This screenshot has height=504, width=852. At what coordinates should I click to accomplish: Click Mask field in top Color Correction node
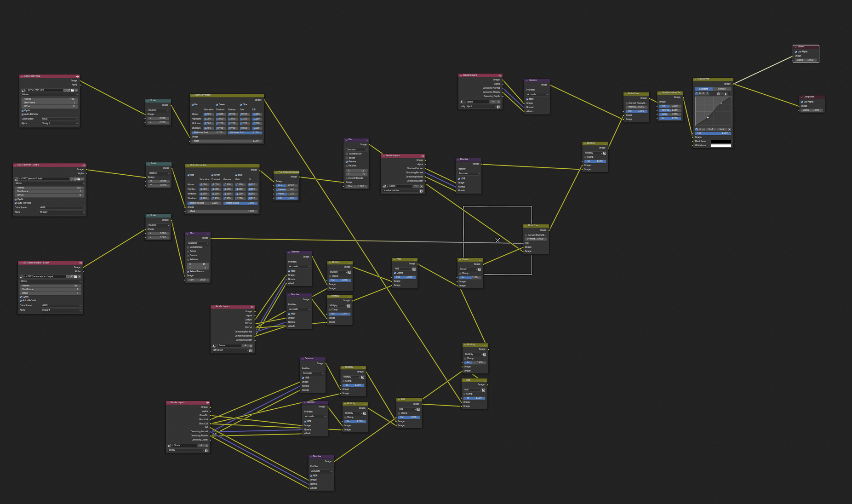coord(227,141)
